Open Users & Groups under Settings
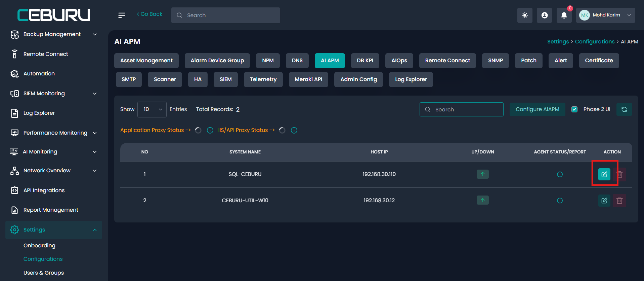 (44, 273)
